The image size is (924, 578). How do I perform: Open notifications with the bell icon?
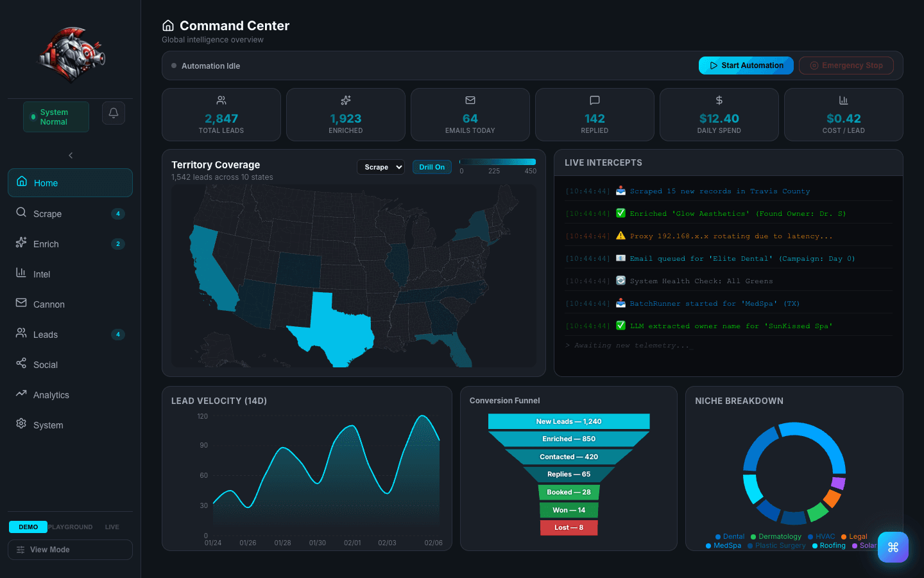pos(114,113)
